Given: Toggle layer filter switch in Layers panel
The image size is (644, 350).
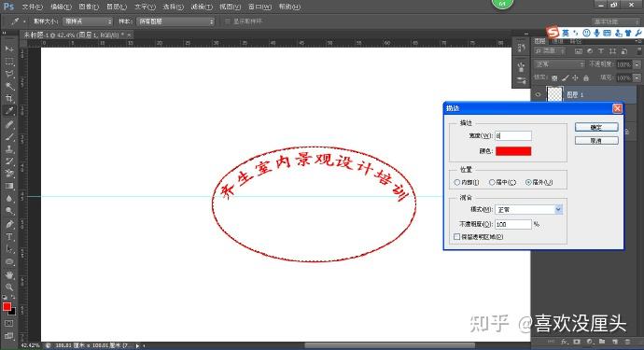Looking at the screenshot, I should [639, 51].
